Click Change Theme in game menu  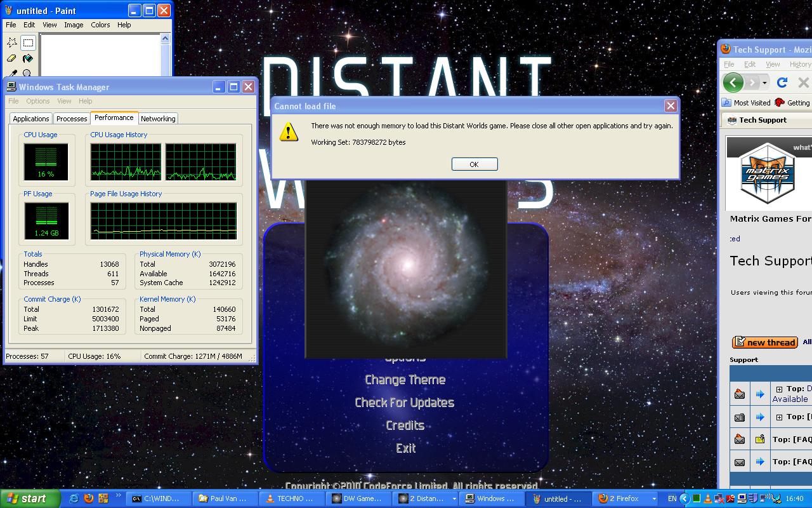[x=405, y=380]
